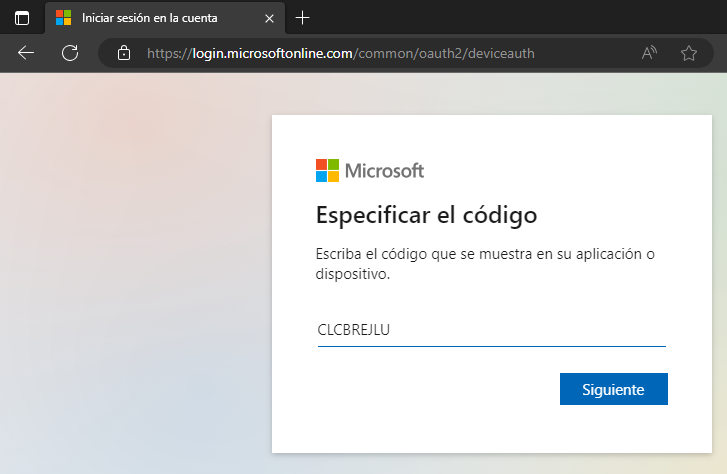Screen dimensions: 727x474
Task: Click the four-color Microsoft squares logo
Action: (x=327, y=170)
